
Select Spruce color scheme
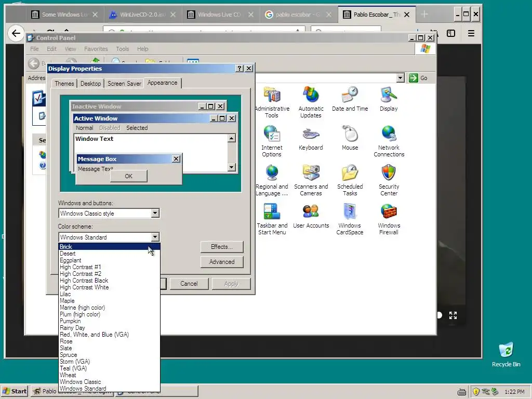[x=109, y=355]
